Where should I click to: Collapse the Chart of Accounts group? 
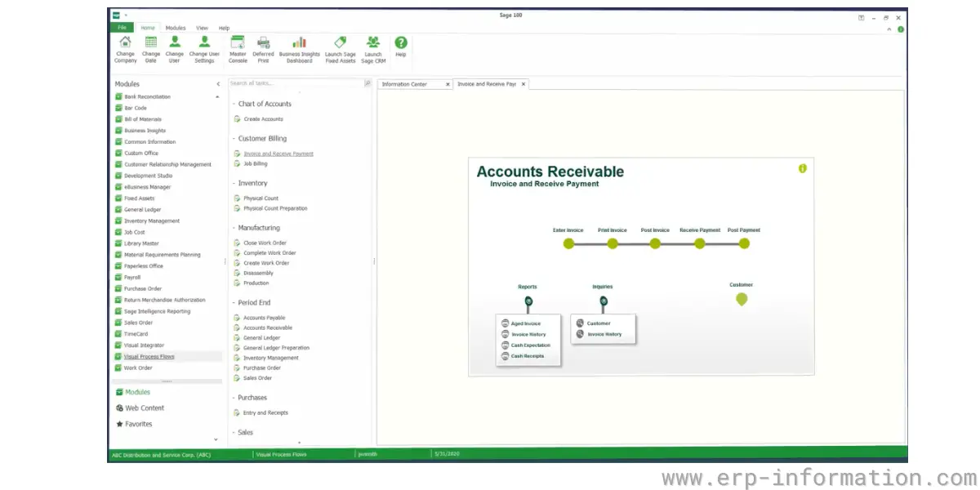coord(233,105)
